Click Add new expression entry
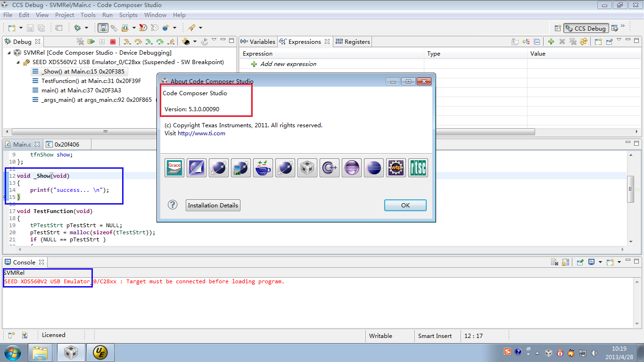644x362 pixels. coord(288,64)
